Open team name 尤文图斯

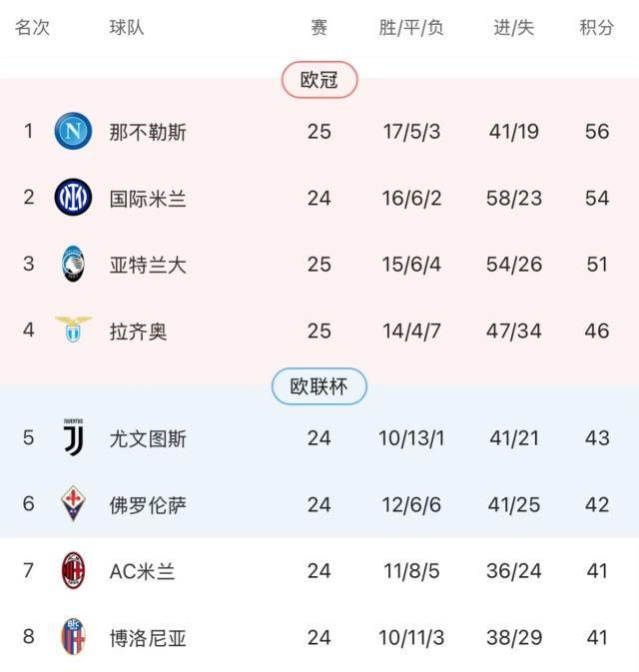(x=148, y=438)
